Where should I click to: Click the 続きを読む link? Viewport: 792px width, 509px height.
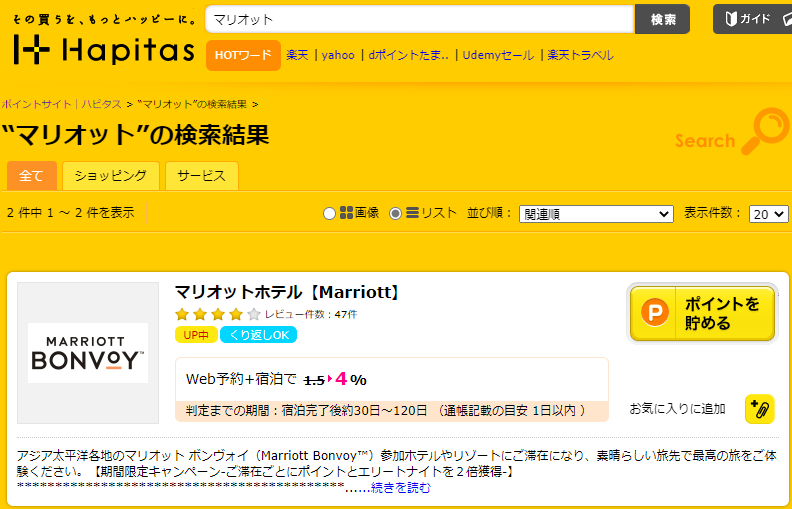click(401, 488)
